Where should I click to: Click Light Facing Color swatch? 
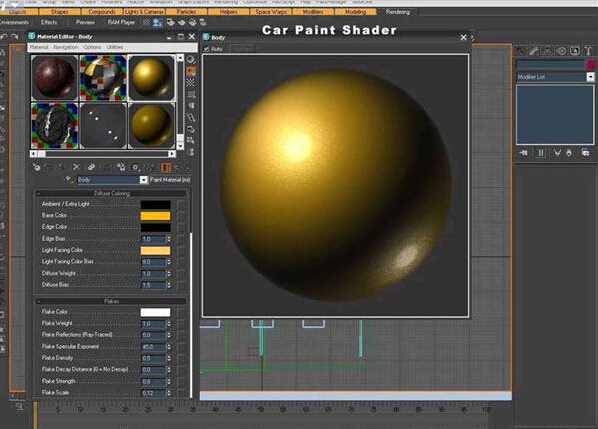tap(155, 251)
